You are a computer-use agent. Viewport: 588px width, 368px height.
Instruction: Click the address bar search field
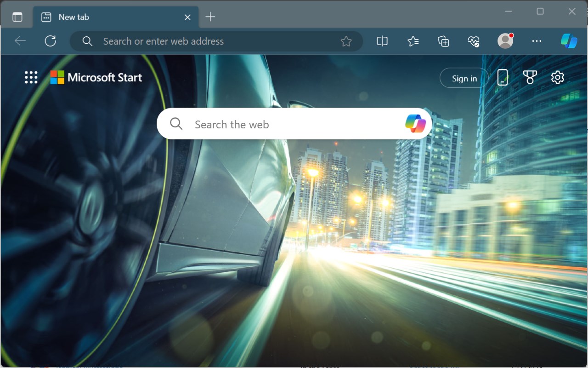(216, 41)
